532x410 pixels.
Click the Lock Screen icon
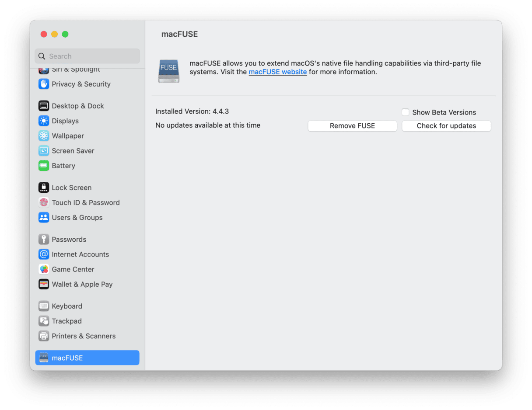point(44,188)
